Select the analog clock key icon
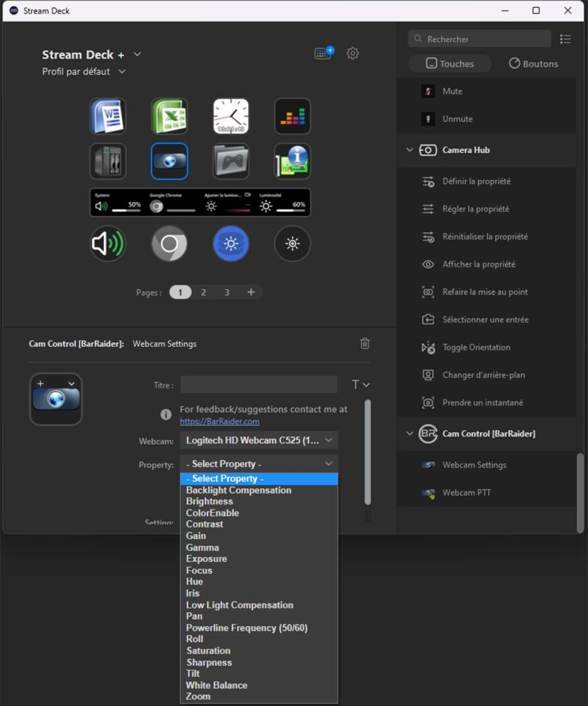The image size is (588, 706). click(x=230, y=116)
